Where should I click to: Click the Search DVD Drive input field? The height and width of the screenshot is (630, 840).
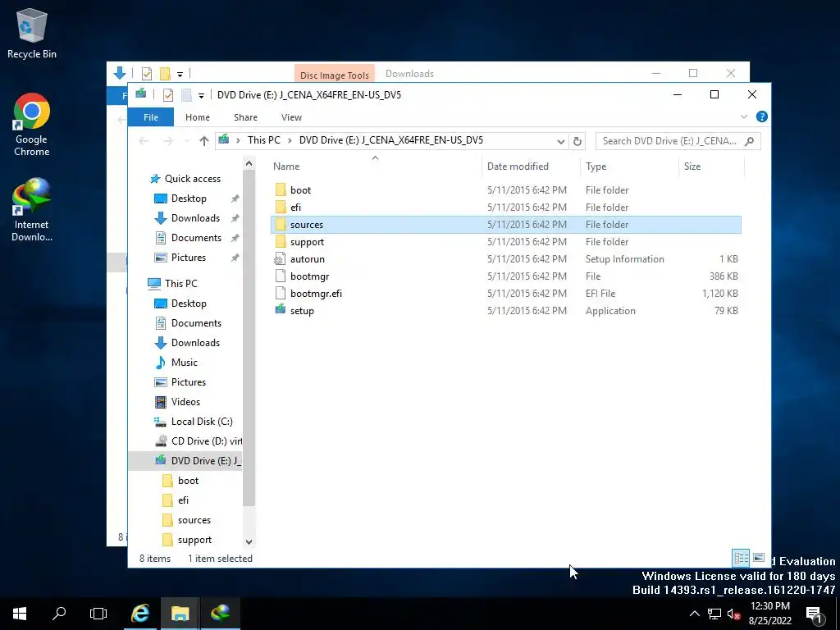678,141
